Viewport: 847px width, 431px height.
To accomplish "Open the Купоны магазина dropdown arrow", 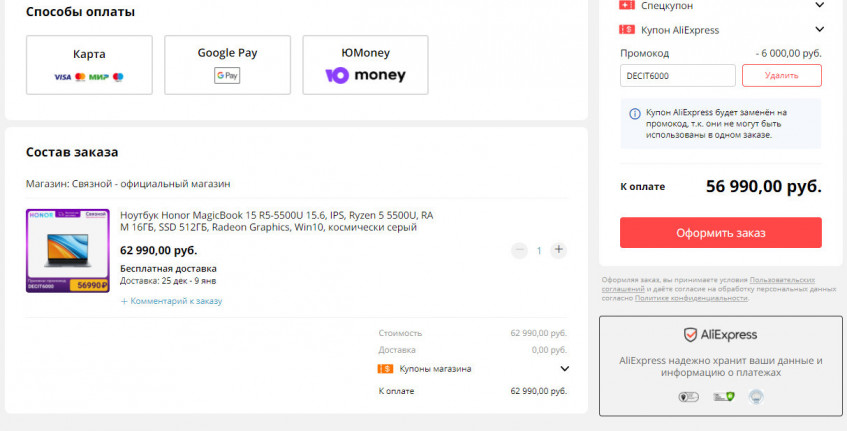I will [x=564, y=369].
